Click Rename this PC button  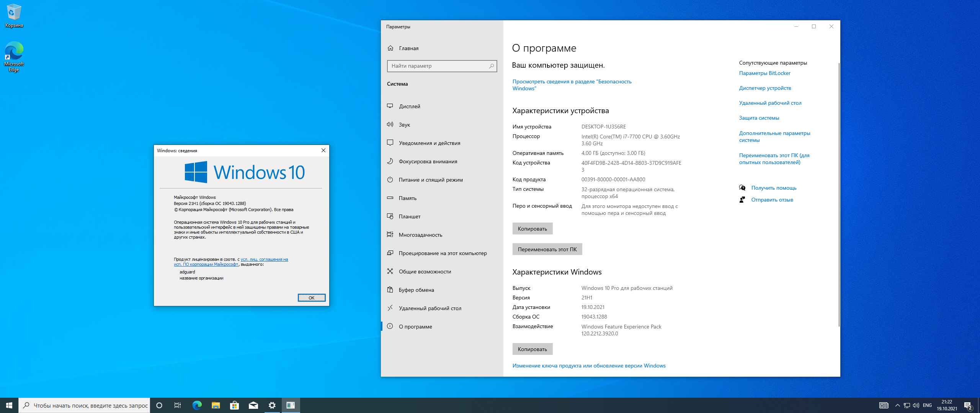coord(547,249)
